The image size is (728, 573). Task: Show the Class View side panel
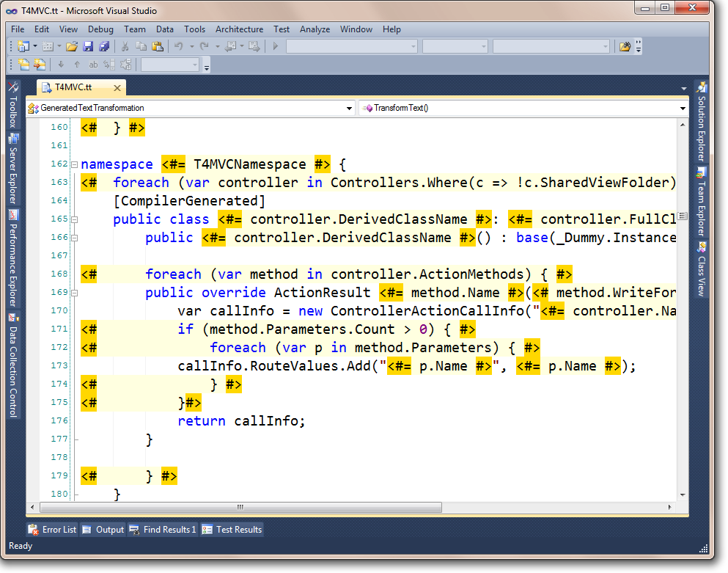pos(701,269)
